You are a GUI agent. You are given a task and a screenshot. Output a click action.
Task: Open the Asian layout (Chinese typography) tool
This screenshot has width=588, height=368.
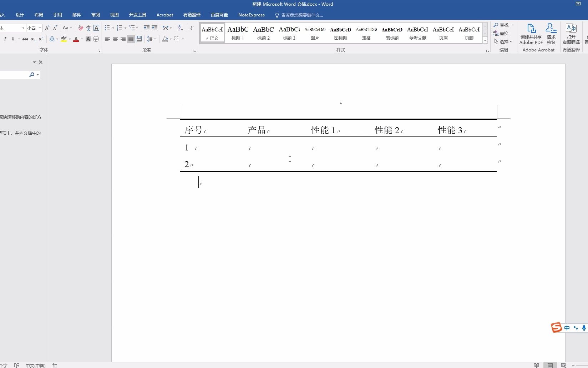[166, 28]
